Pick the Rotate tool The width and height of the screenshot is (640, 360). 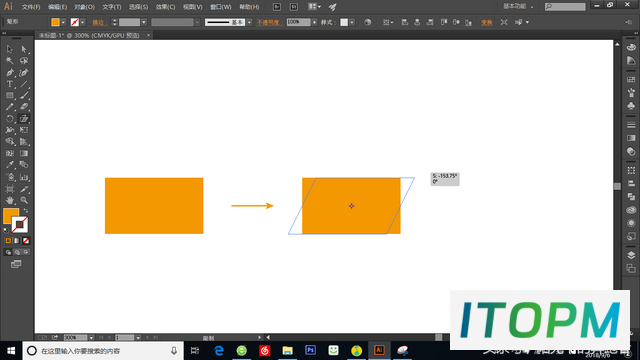pos(10,119)
